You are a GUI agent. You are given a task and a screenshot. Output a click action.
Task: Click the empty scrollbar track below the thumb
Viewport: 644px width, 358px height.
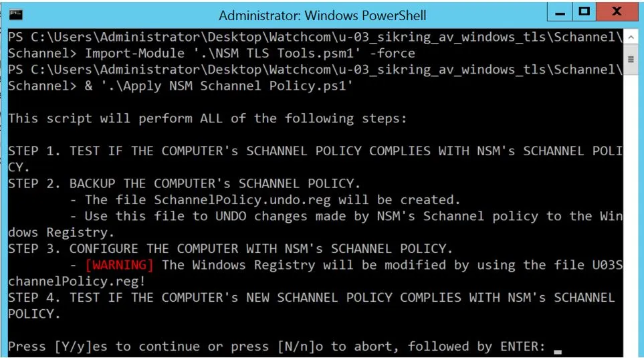click(631, 201)
